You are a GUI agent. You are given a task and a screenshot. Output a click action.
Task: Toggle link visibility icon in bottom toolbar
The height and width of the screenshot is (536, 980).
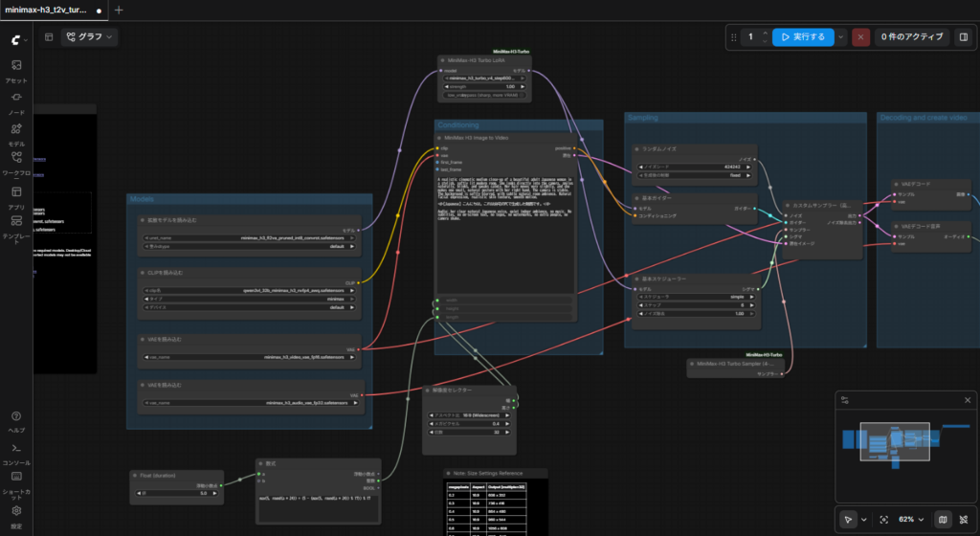(964, 519)
